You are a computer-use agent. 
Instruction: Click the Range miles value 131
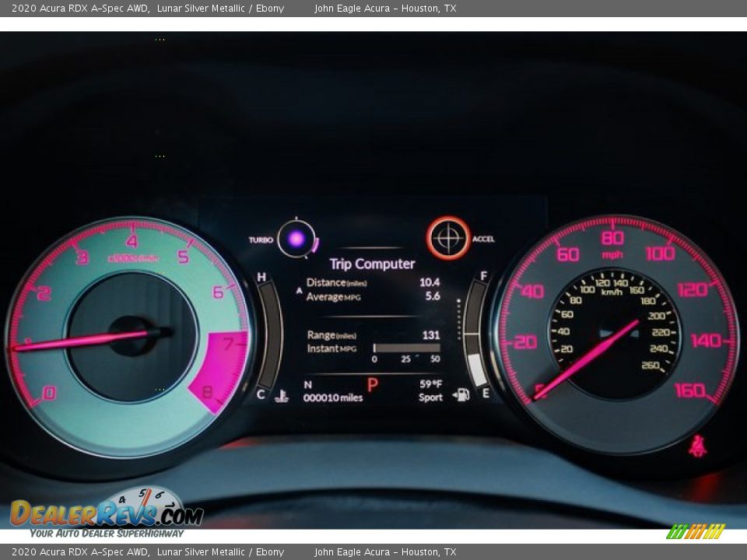430,335
